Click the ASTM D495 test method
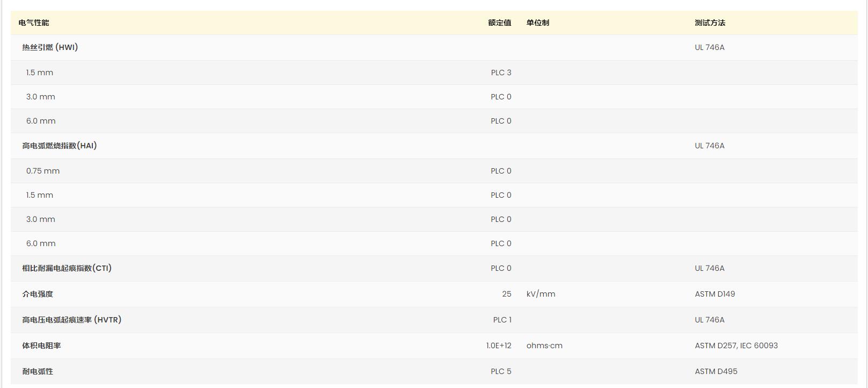Image resolution: width=868 pixels, height=388 pixels. point(716,371)
